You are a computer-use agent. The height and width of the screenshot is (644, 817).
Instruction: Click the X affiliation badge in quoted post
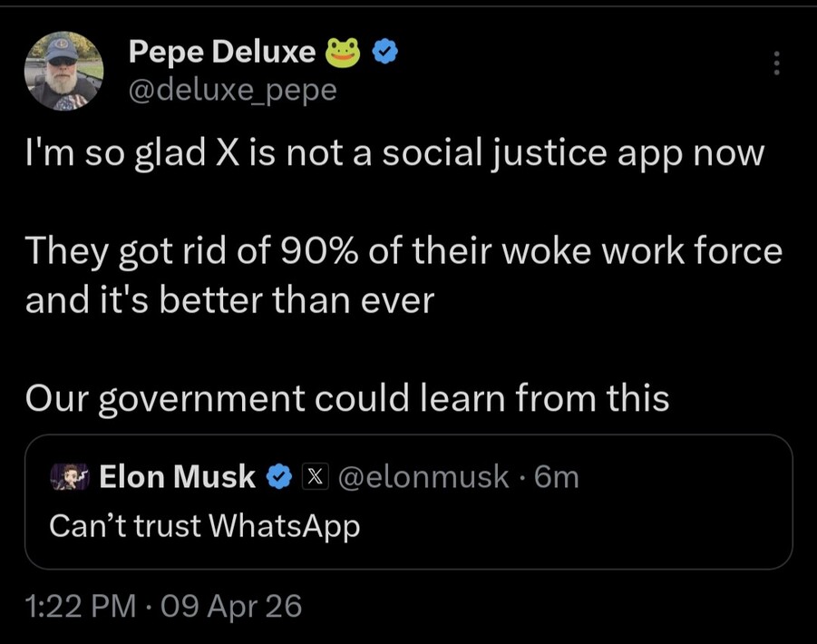[313, 476]
